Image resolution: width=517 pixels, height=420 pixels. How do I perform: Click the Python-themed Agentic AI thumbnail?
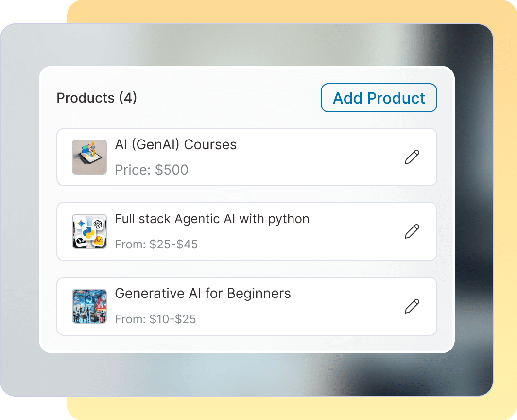click(x=89, y=231)
